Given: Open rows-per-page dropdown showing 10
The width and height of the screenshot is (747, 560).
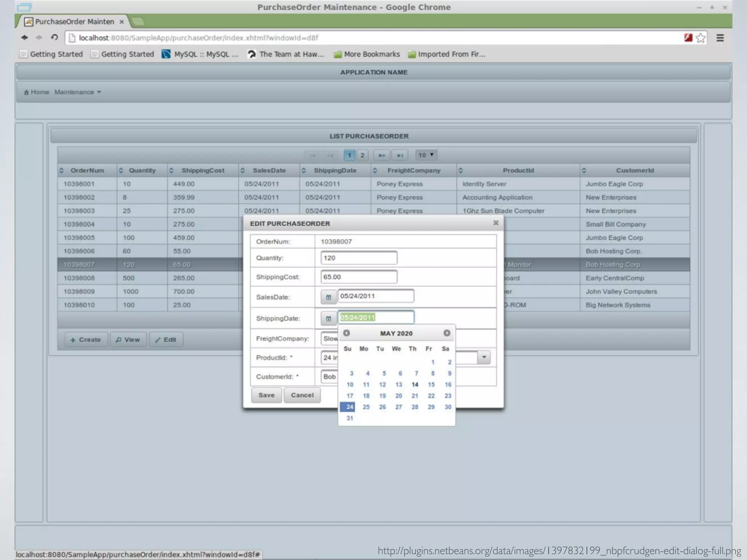Looking at the screenshot, I should (x=426, y=155).
